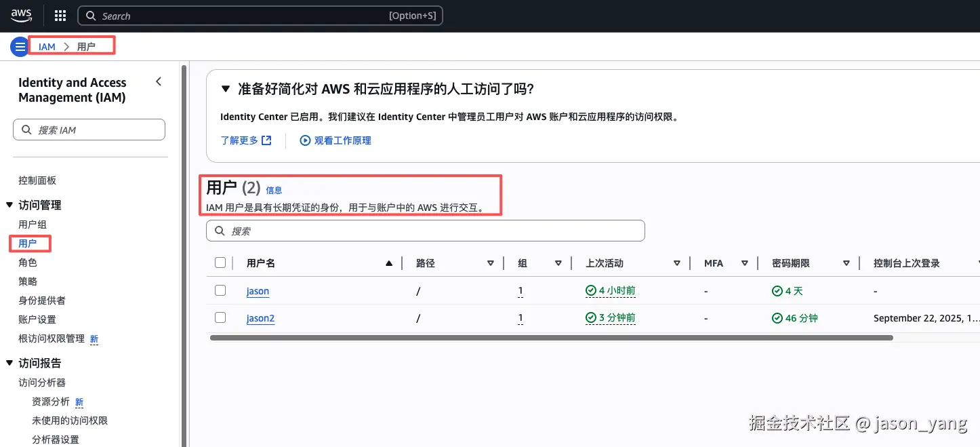This screenshot has height=447, width=980.
Task: Open 账户设置 in the sidebar
Action: click(37, 319)
